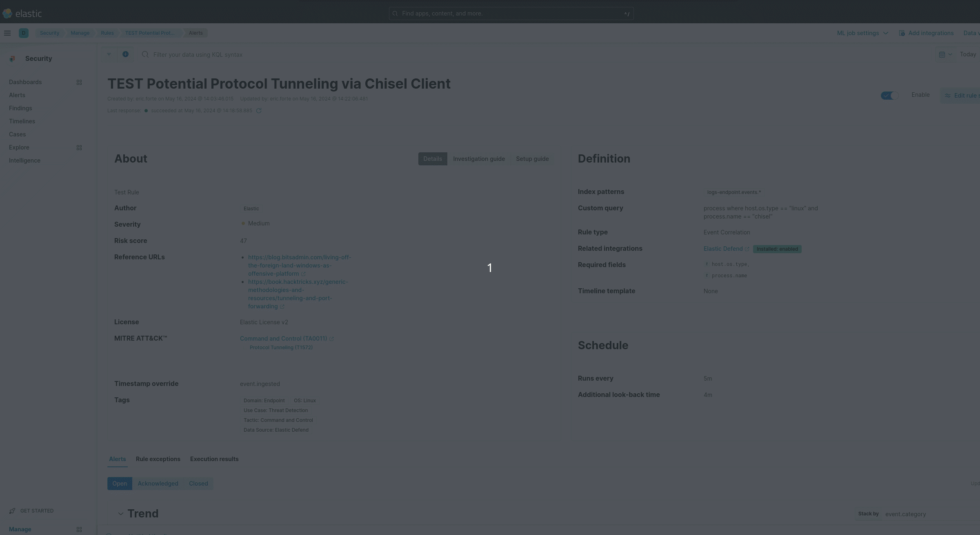Open the Investigation guide tab
The width and height of the screenshot is (980, 535).
(479, 159)
